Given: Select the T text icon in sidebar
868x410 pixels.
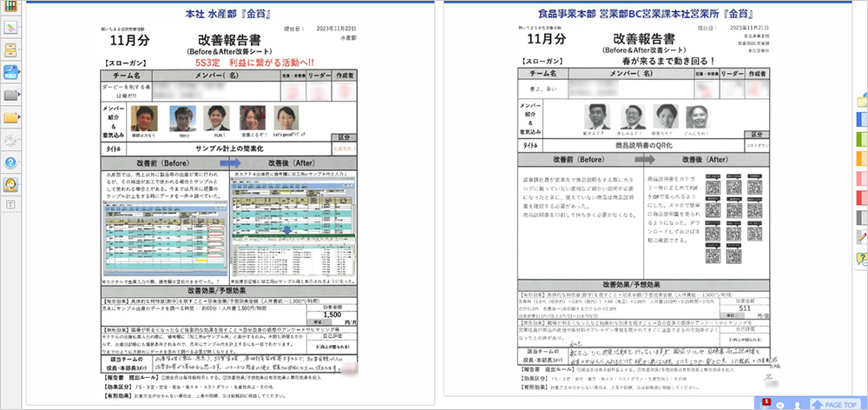Looking at the screenshot, I should click(10, 204).
